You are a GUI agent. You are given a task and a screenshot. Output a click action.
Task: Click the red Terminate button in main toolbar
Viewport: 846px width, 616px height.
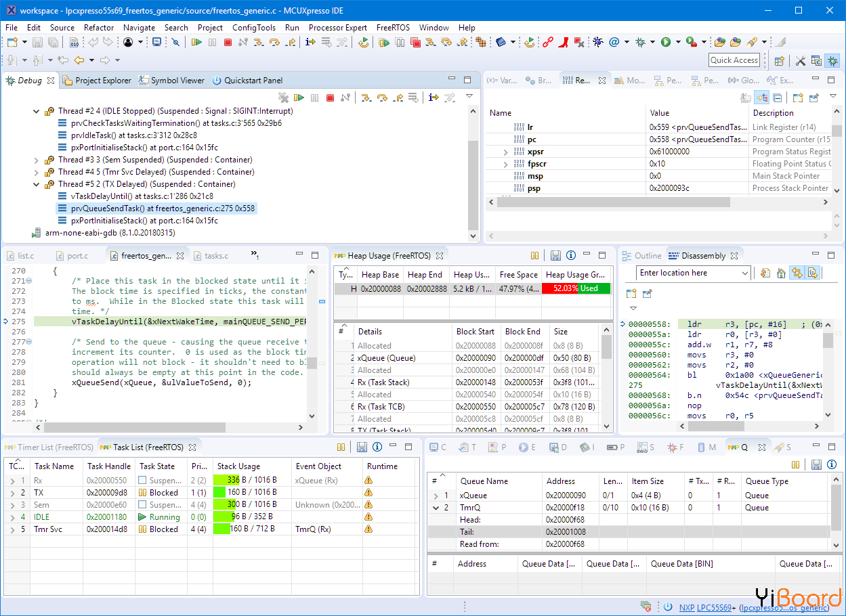(228, 42)
